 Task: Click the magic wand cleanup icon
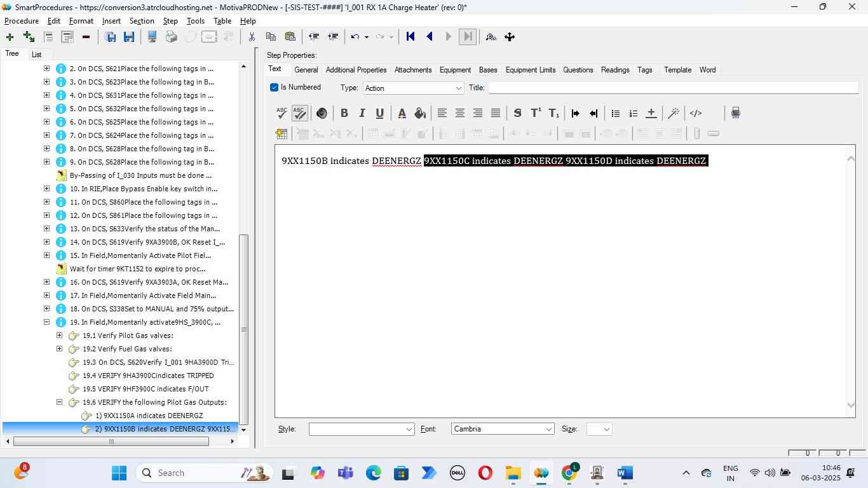[x=674, y=113]
